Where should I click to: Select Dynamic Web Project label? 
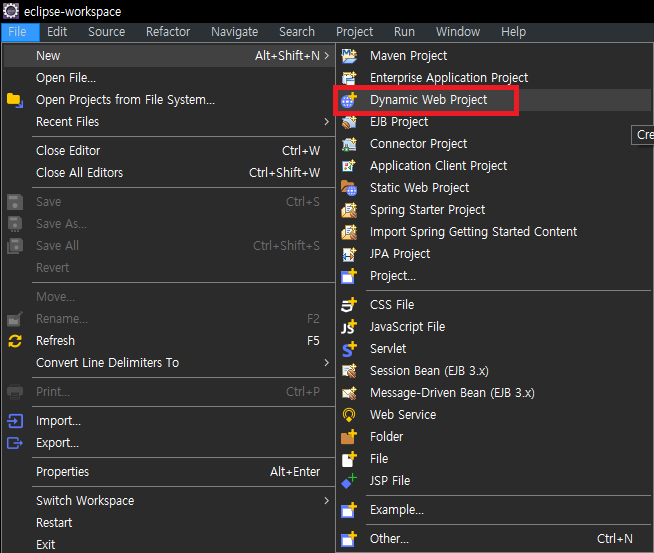(428, 100)
